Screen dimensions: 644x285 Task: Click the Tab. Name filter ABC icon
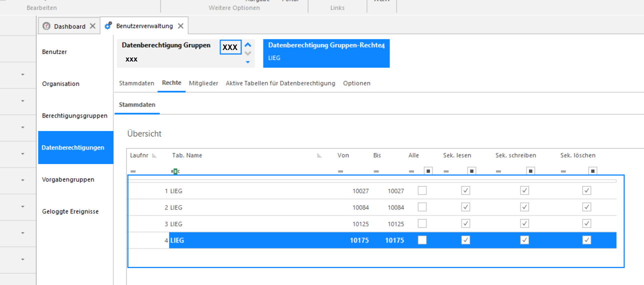point(175,171)
